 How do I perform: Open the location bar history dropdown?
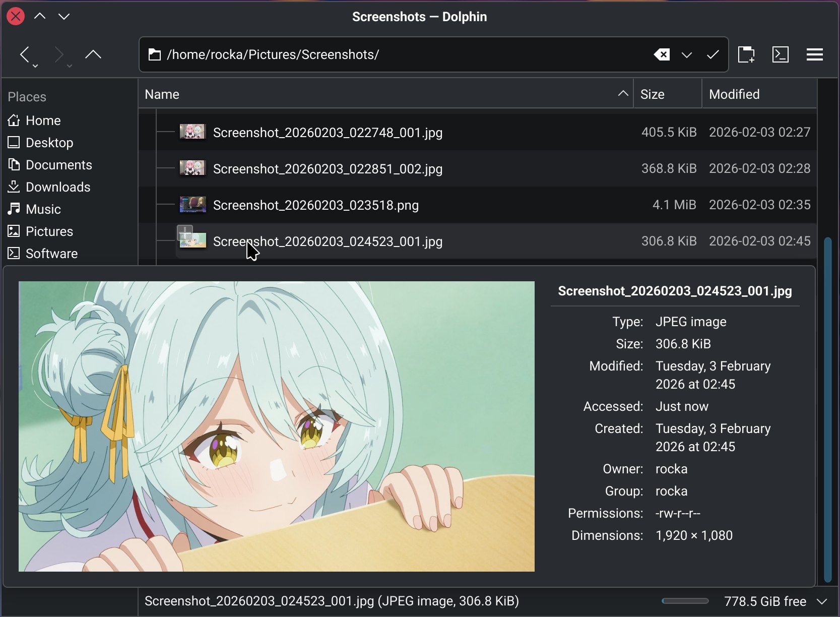[x=687, y=54]
